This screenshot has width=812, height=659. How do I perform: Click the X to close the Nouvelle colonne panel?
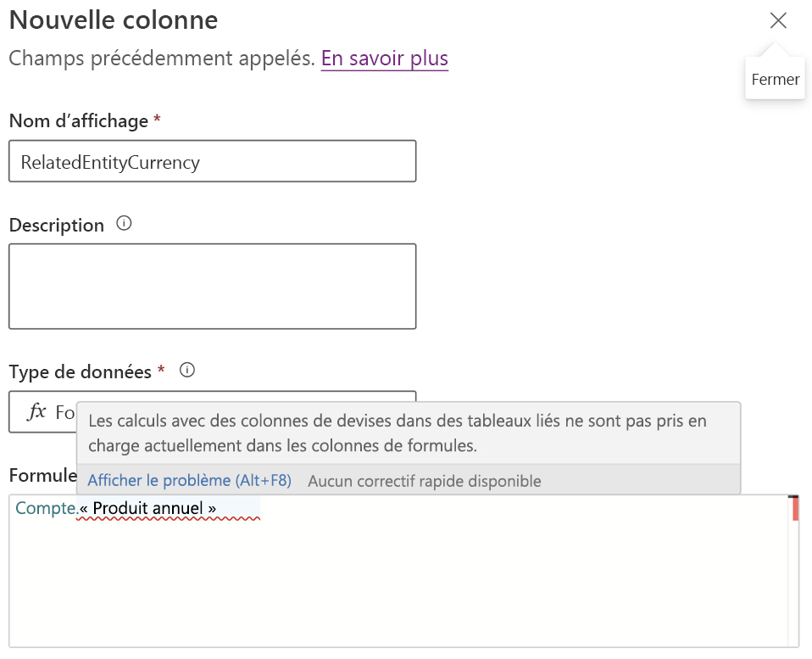click(x=778, y=20)
